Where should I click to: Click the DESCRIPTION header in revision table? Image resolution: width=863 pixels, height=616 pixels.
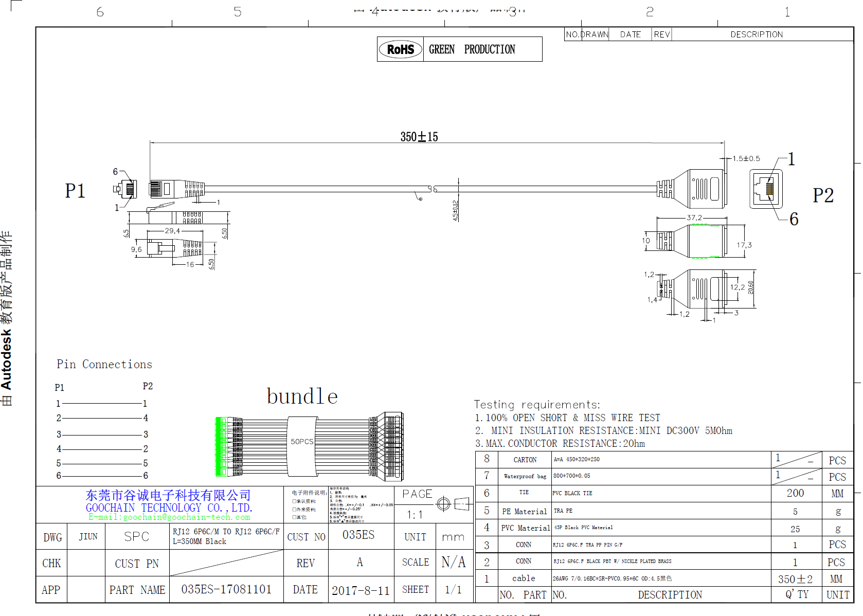[x=756, y=34]
